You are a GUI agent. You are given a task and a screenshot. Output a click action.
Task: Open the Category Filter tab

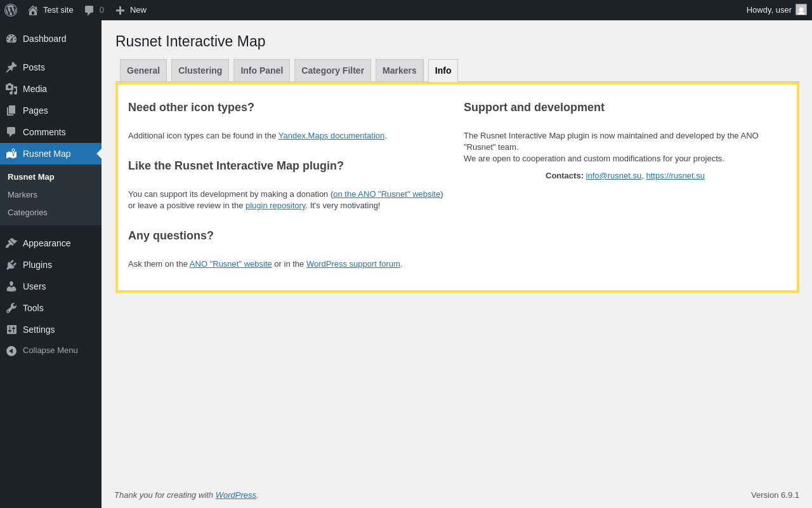pyautogui.click(x=332, y=70)
